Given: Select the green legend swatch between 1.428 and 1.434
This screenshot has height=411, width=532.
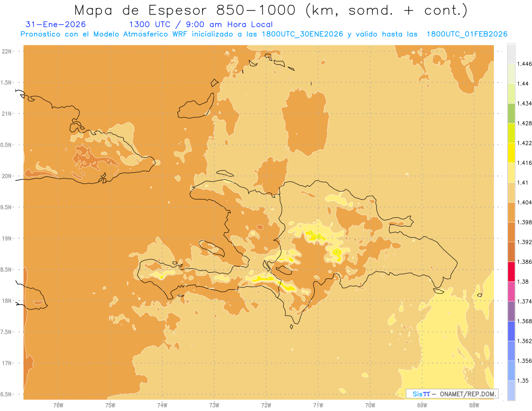Looking at the screenshot, I should 511,113.
